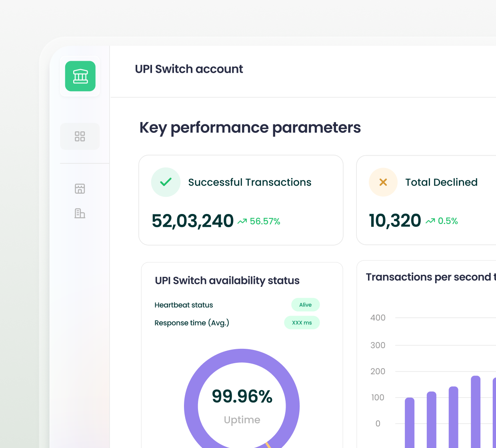Click the 56.57% upward trend arrow
The height and width of the screenshot is (448, 496).
tap(242, 221)
